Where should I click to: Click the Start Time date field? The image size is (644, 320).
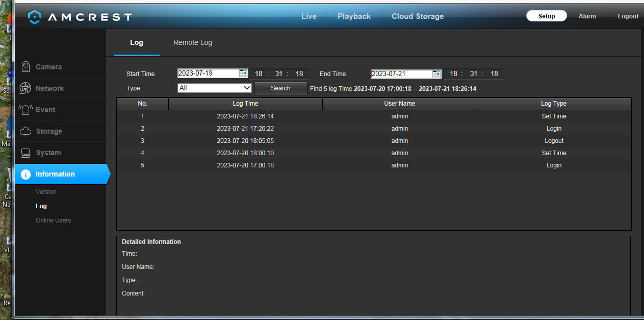point(209,73)
